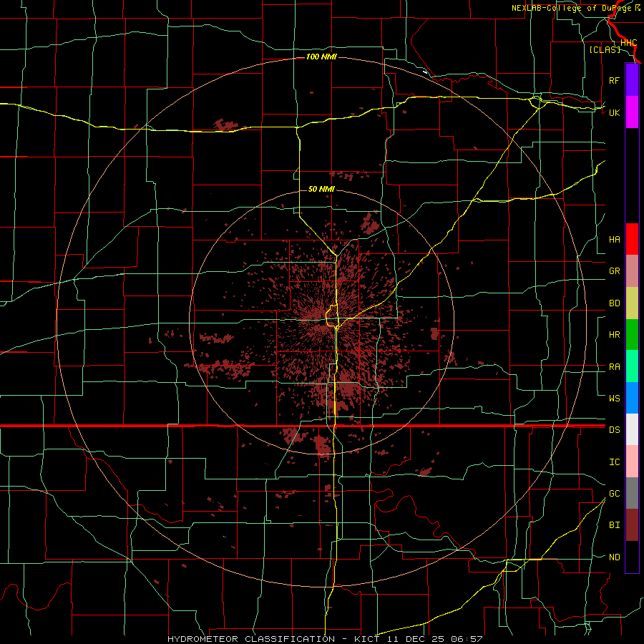Click the "GC" legend label

point(614,494)
